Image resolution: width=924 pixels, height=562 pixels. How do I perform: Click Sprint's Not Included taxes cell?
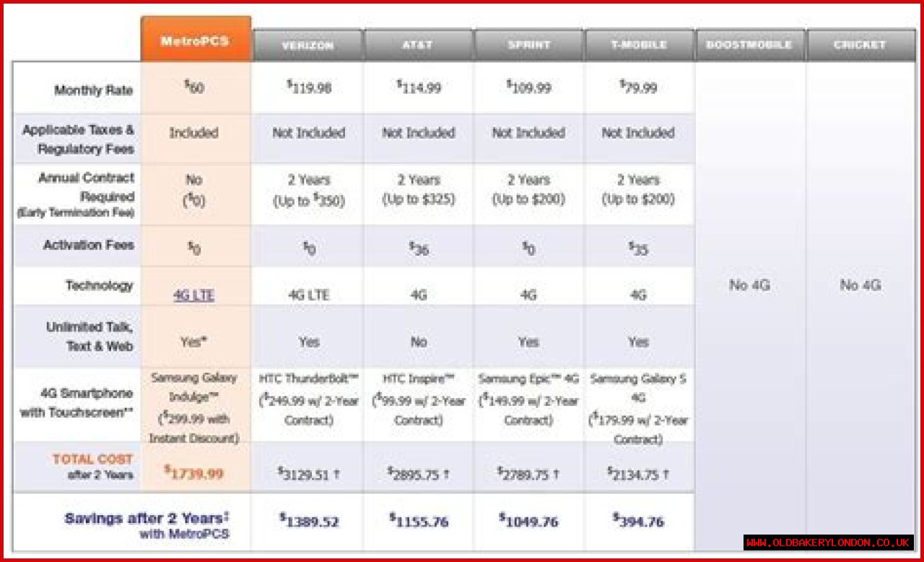(528, 133)
